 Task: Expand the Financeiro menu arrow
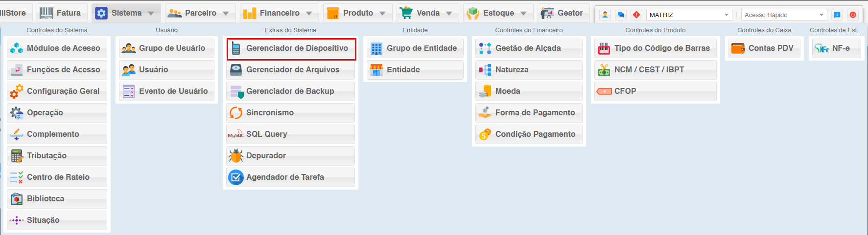(x=309, y=13)
